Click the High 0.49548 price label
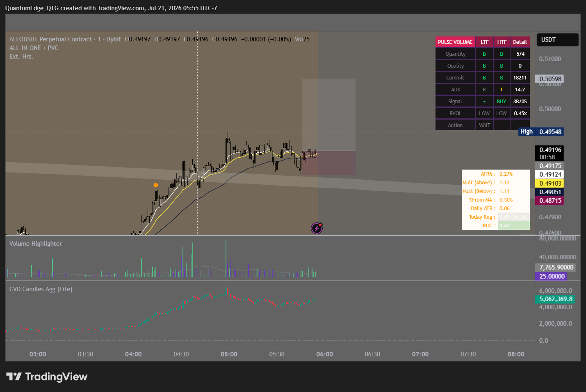Screen dimensions: 586x392 (x=541, y=132)
